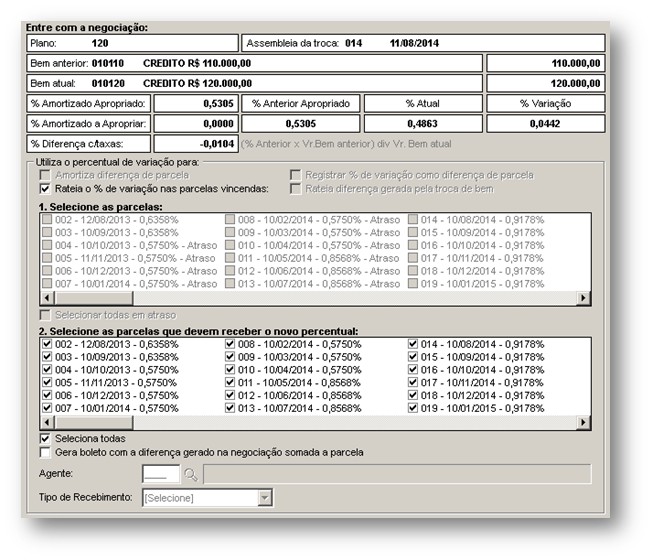Viewport: 652px width, 560px height.
Task: Uncheck the 'Seleciona todas' checkbox
Action: (x=45, y=439)
